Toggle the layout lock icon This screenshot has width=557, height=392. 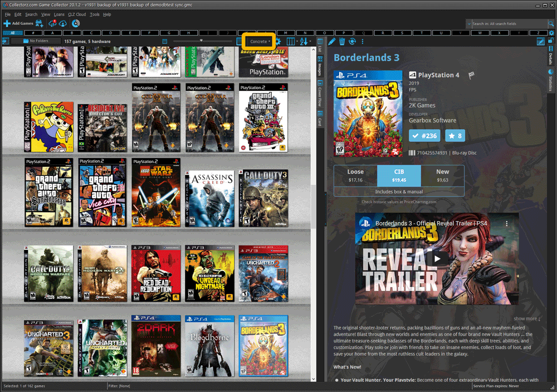tap(551, 41)
